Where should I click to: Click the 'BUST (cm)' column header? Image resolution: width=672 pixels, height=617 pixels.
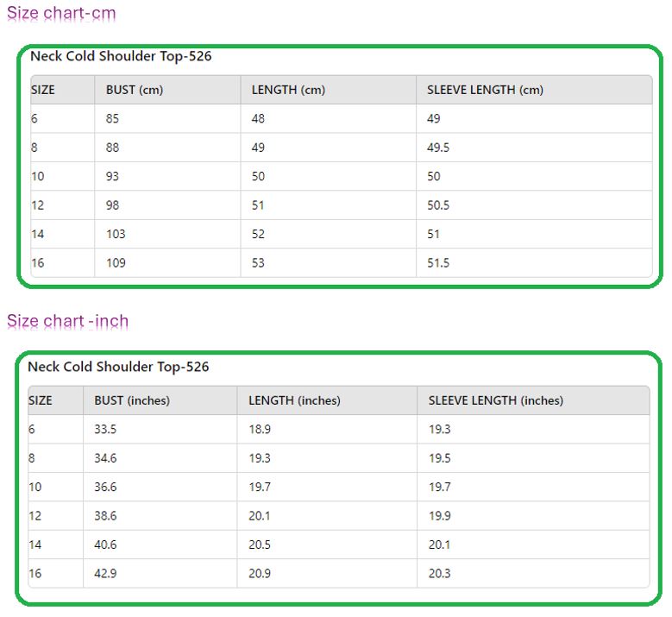(135, 90)
